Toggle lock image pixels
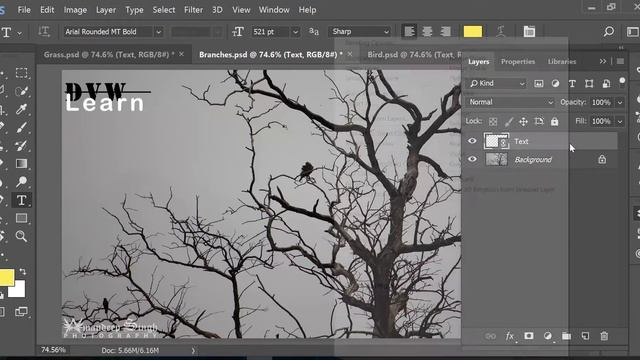Image resolution: width=640 pixels, height=360 pixels. [509, 121]
